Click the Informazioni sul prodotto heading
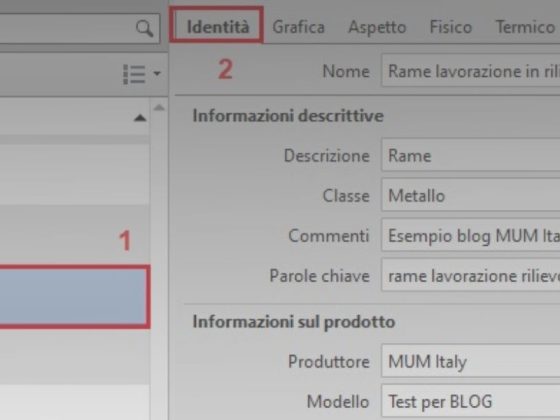Image resolution: width=560 pixels, height=420 pixels. [294, 322]
